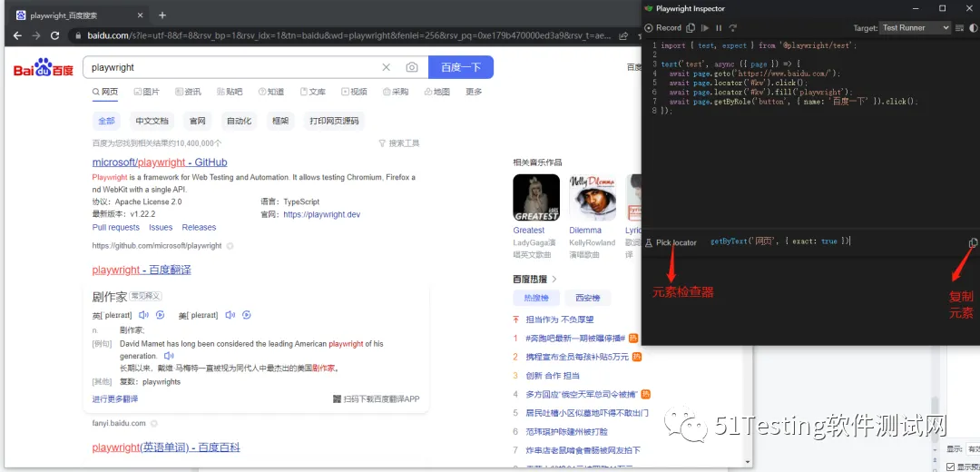
Task: Open the Releases sublink
Action: click(199, 228)
